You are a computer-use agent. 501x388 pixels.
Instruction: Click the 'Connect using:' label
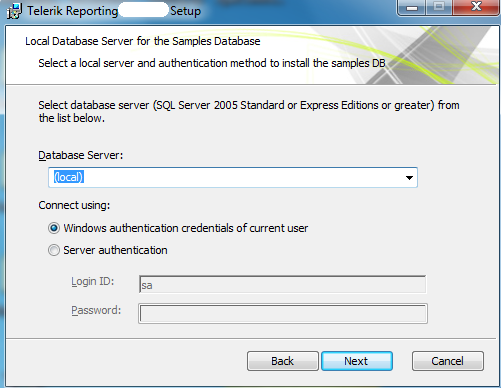click(x=74, y=205)
